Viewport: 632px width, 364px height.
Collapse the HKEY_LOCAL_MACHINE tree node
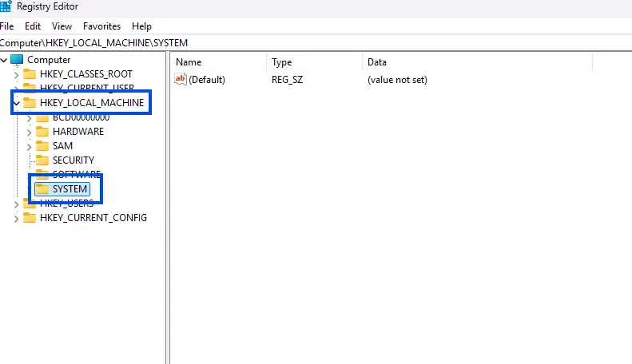[17, 103]
